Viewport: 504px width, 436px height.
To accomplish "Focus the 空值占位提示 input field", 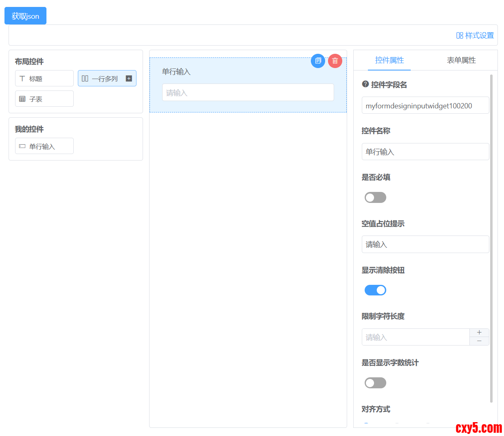I will [x=425, y=244].
